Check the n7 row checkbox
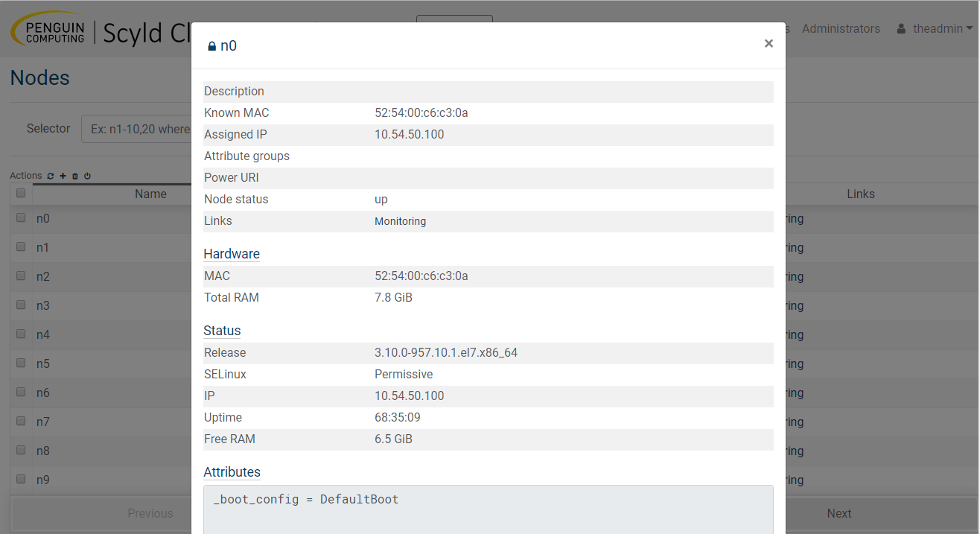980x534 pixels. click(x=21, y=422)
